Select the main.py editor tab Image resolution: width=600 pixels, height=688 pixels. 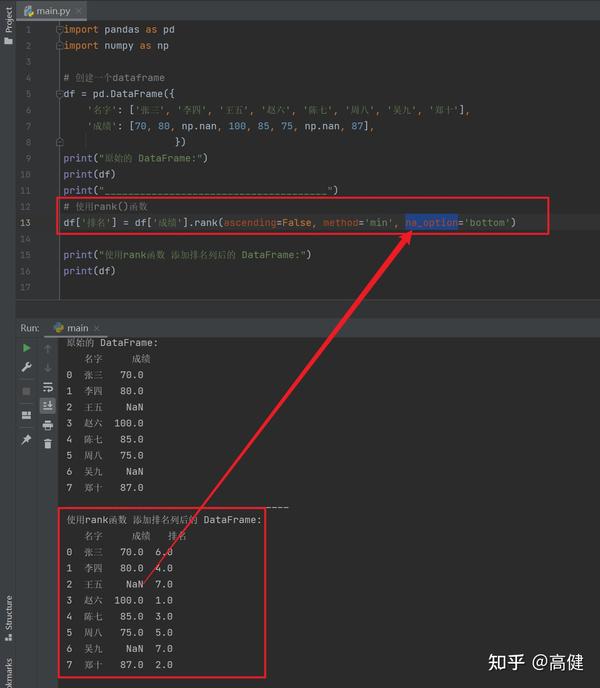click(47, 11)
